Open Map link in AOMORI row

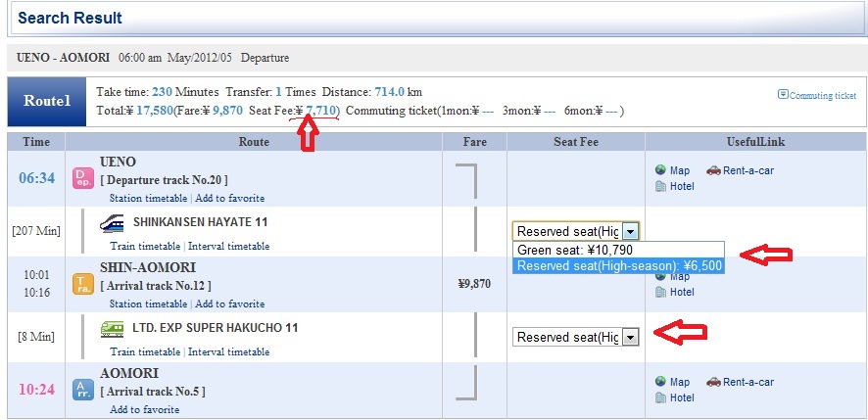coord(679,382)
